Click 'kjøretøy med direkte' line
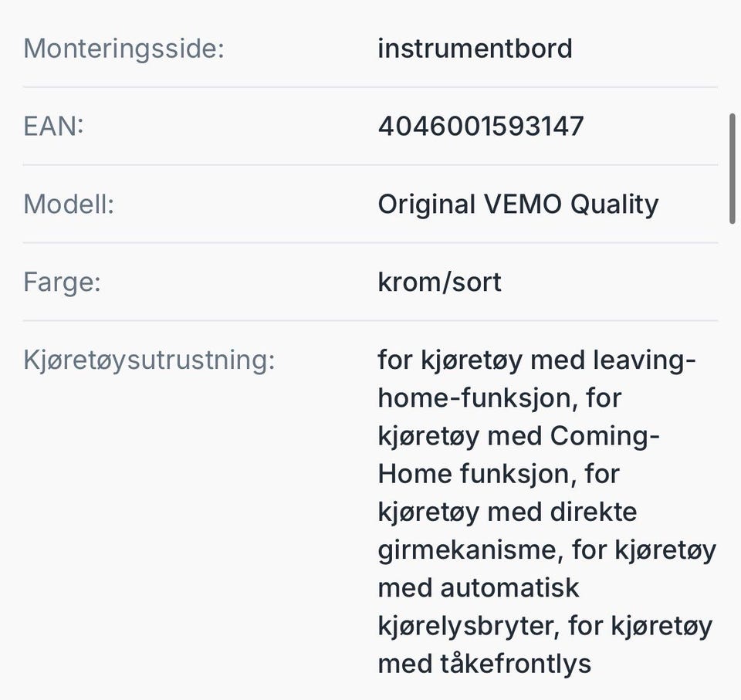 [508, 512]
